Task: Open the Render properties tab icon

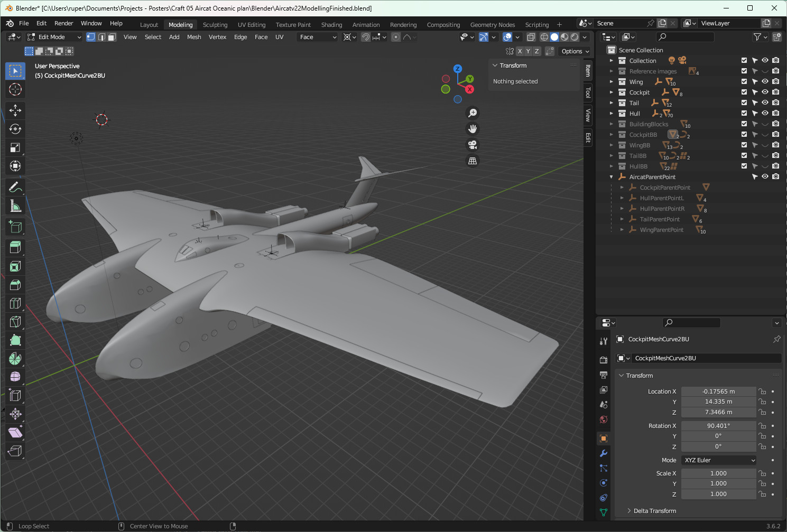Action: point(604,360)
